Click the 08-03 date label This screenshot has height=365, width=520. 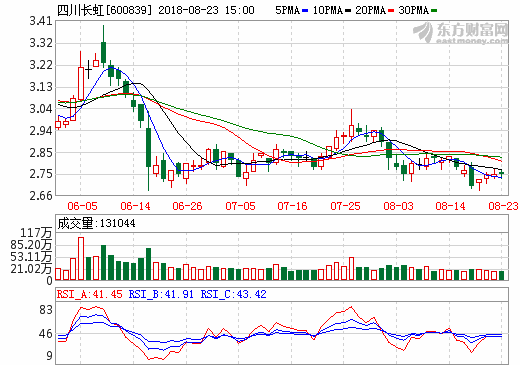pyautogui.click(x=398, y=206)
